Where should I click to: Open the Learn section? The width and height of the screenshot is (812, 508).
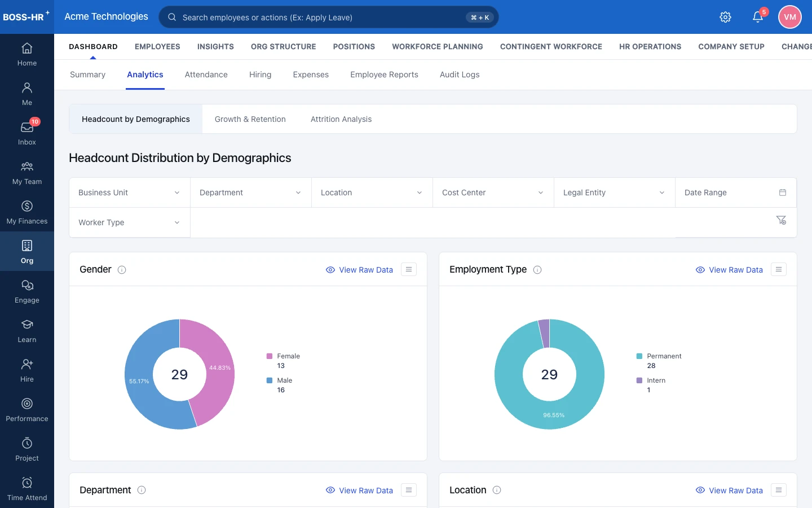coord(27,331)
